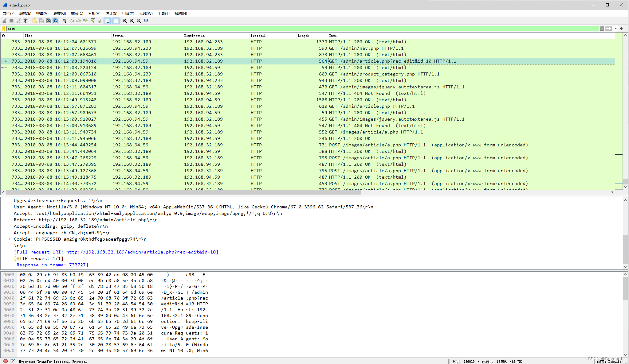This screenshot has height=364, width=629.
Task: Toggle auto scroll during live capture
Action: click(x=107, y=21)
